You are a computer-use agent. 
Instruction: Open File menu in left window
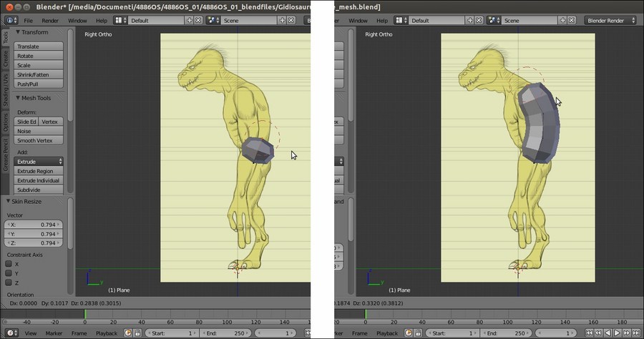pyautogui.click(x=29, y=20)
